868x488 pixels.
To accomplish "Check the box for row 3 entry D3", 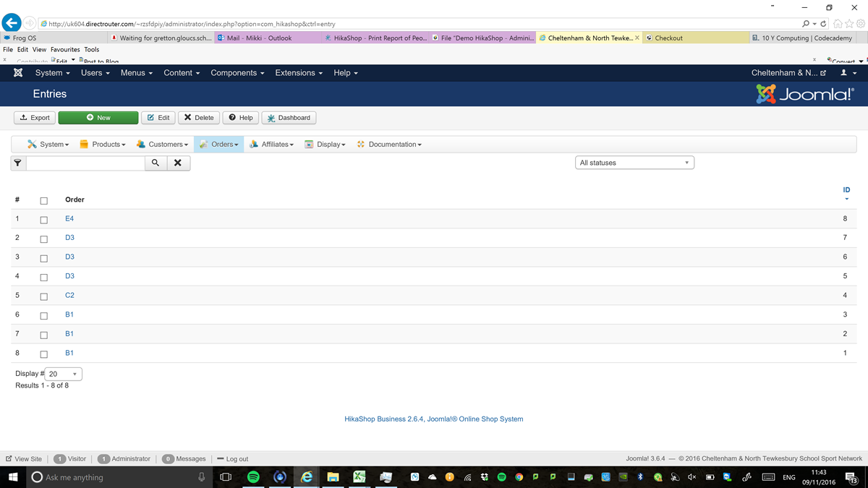I will (43, 258).
